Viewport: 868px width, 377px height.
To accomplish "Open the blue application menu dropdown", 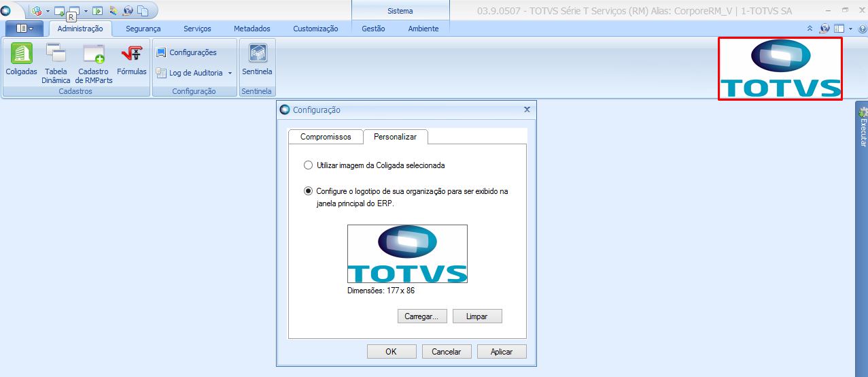I will pos(24,29).
